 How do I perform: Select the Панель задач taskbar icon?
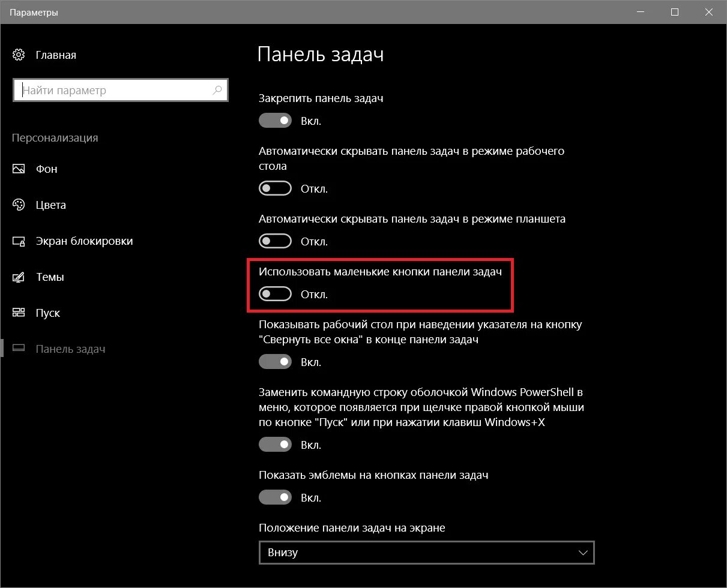(x=19, y=349)
